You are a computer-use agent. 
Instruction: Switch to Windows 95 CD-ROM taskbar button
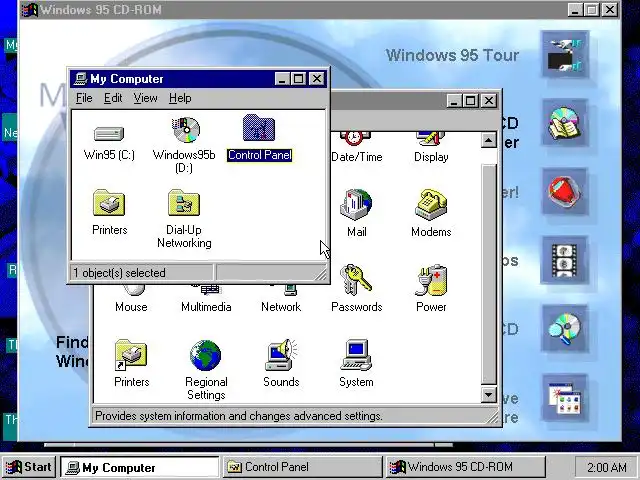(465, 467)
